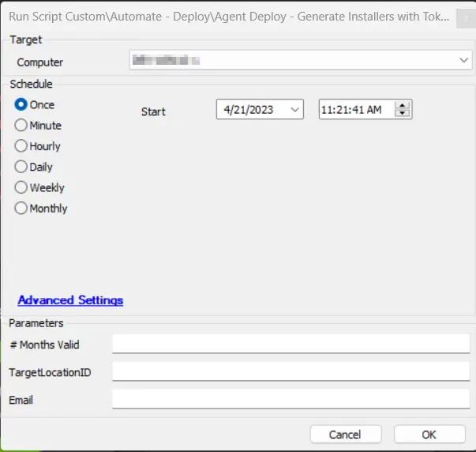Click the Computer combo box field
This screenshot has height=452, width=476.
tap(301, 60)
